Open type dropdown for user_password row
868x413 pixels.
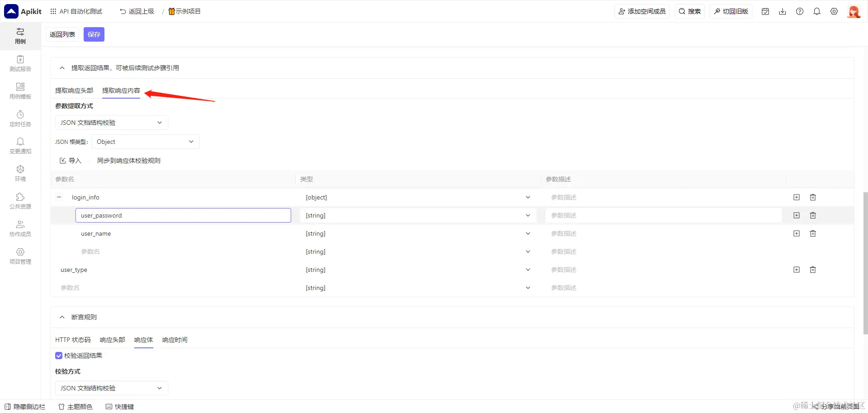418,215
